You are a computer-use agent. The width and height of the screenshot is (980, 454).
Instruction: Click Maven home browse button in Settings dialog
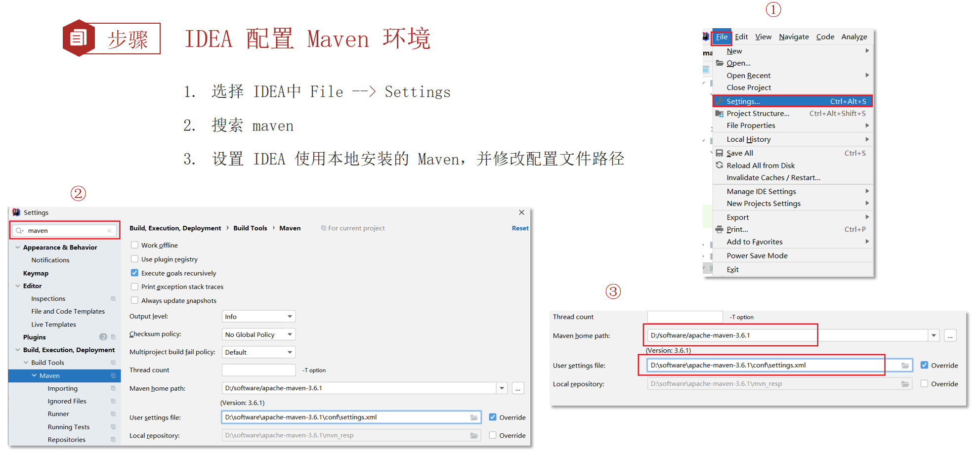pyautogui.click(x=518, y=388)
